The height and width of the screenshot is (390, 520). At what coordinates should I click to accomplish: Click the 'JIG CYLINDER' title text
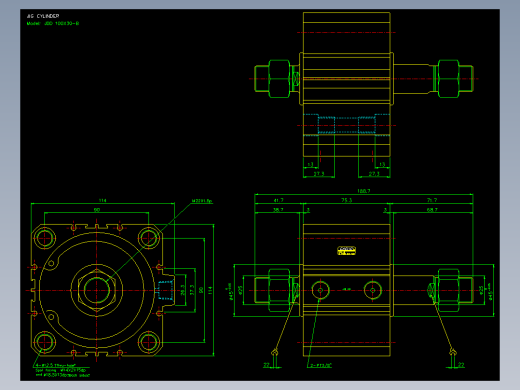click(x=43, y=16)
